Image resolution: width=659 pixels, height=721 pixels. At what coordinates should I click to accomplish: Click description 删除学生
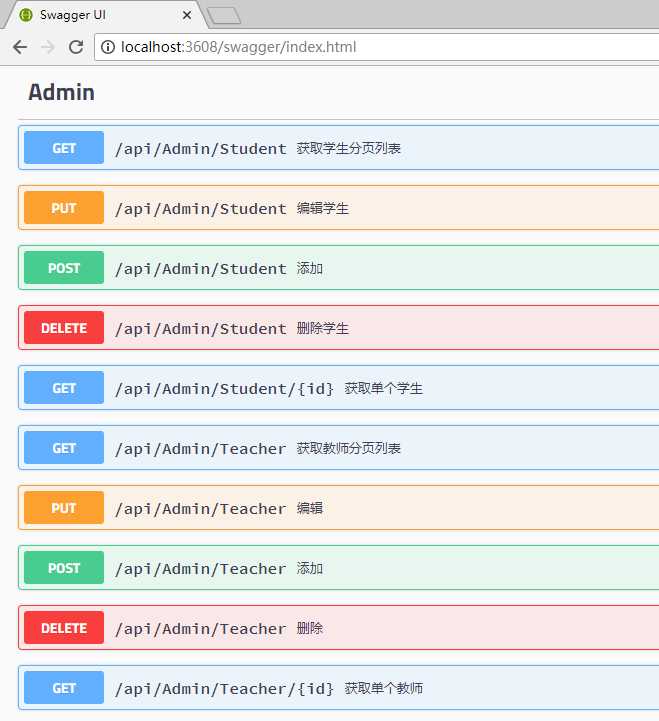pyautogui.click(x=323, y=328)
